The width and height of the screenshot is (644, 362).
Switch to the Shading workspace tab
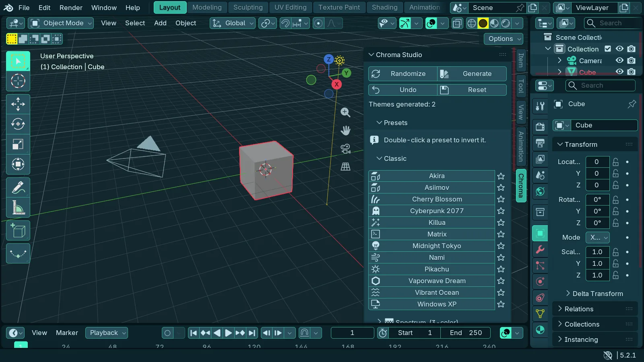pyautogui.click(x=384, y=8)
